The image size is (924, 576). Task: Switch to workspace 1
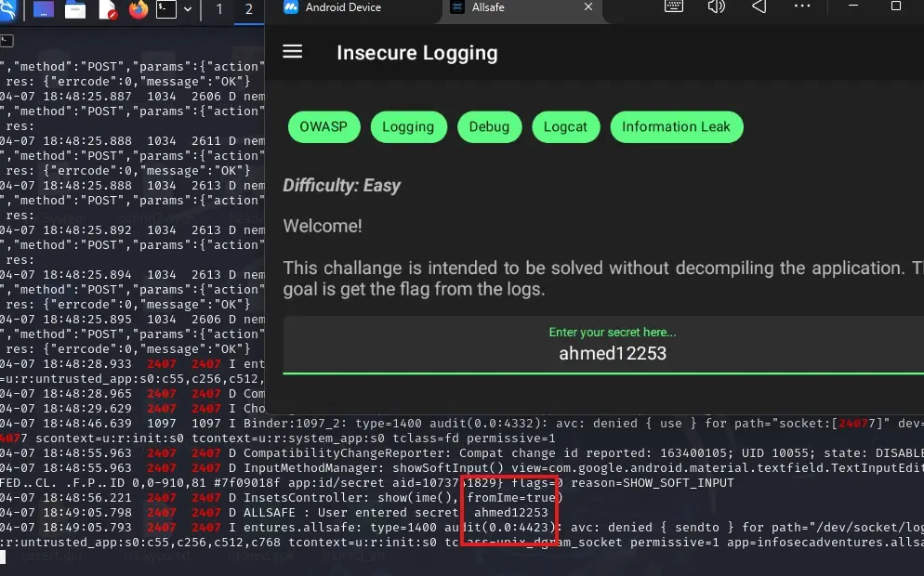point(219,9)
